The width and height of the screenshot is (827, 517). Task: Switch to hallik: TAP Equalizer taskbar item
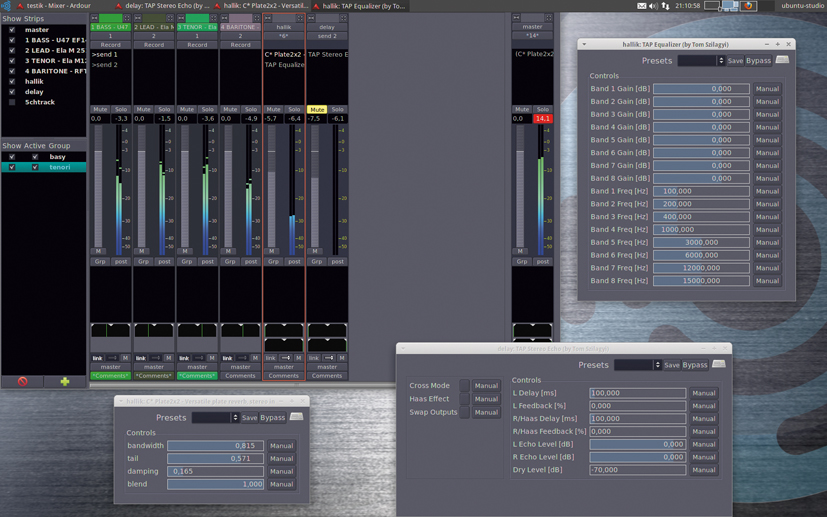359,6
